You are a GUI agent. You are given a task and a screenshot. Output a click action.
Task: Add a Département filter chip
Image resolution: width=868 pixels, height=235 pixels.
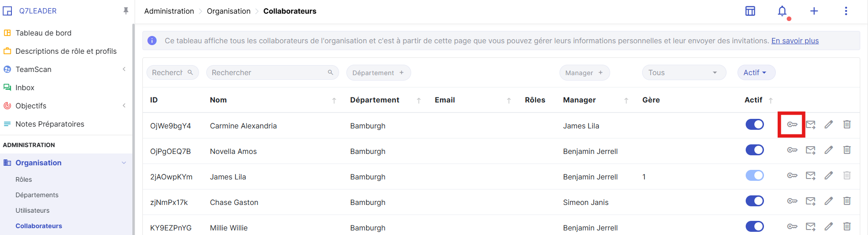click(x=378, y=72)
